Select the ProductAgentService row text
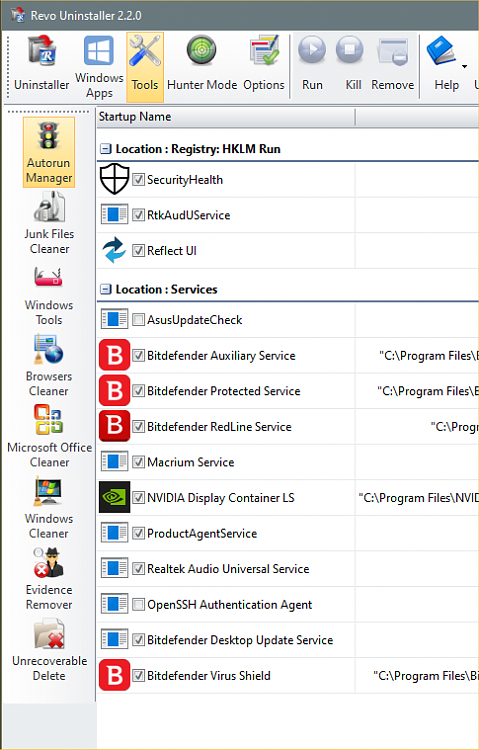The width and height of the screenshot is (479, 750). click(x=202, y=533)
